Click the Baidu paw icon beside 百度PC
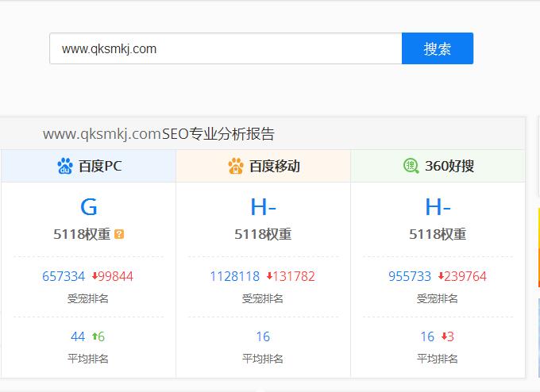Viewport: 540px width, 392px height. click(65, 166)
